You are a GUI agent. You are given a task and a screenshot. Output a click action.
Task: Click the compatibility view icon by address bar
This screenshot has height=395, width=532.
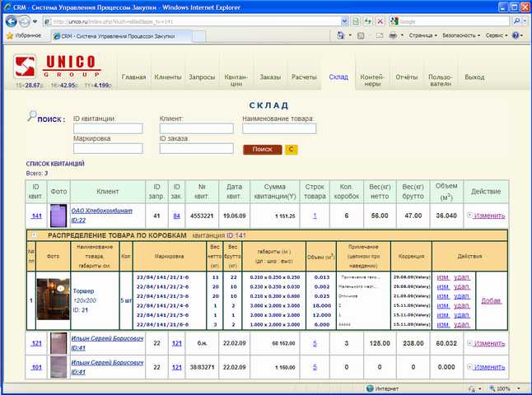pos(355,21)
